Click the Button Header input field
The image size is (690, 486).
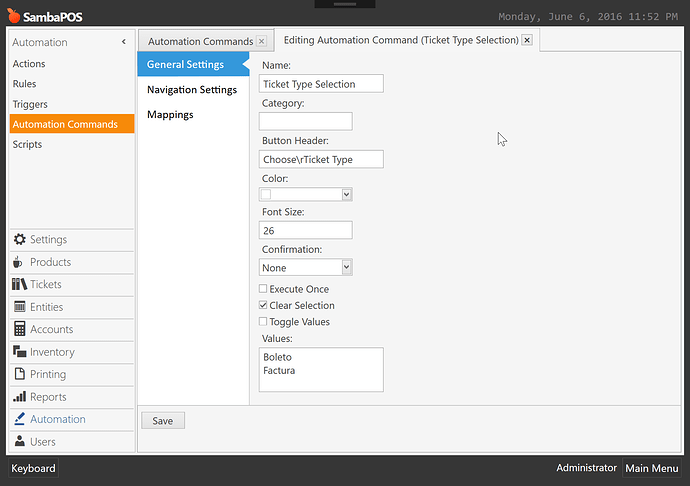tap(321, 159)
